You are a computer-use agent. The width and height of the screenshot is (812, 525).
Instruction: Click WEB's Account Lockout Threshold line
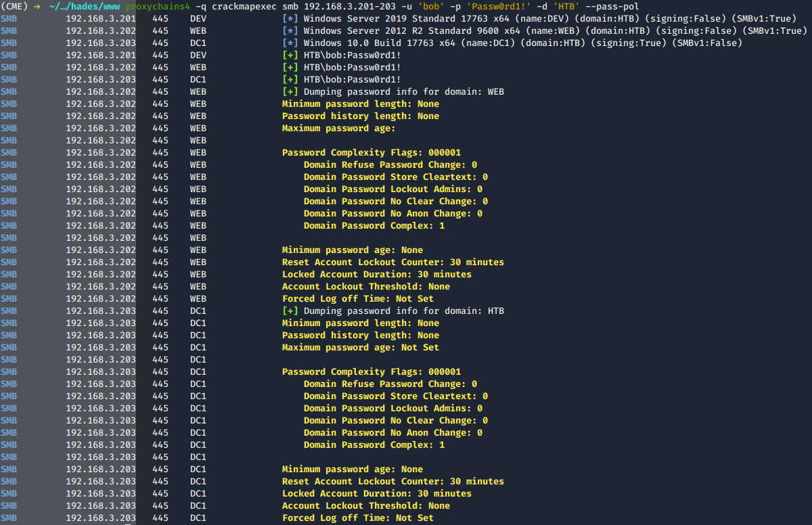pos(365,287)
